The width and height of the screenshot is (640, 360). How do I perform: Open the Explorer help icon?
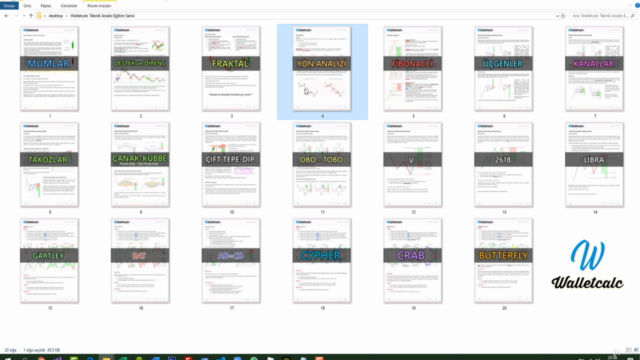coord(637,6)
